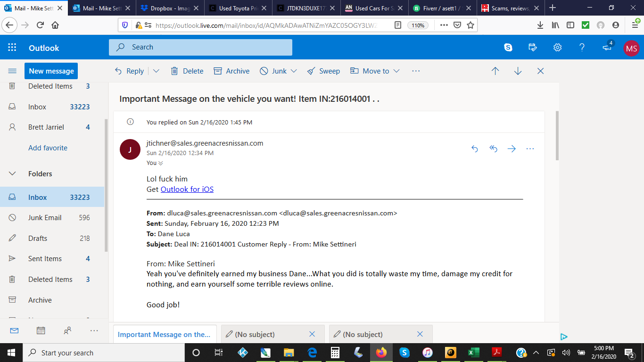Viewport: 644px width, 362px height.
Task: Switch to Scams, reviews browser tab
Action: [x=510, y=8]
